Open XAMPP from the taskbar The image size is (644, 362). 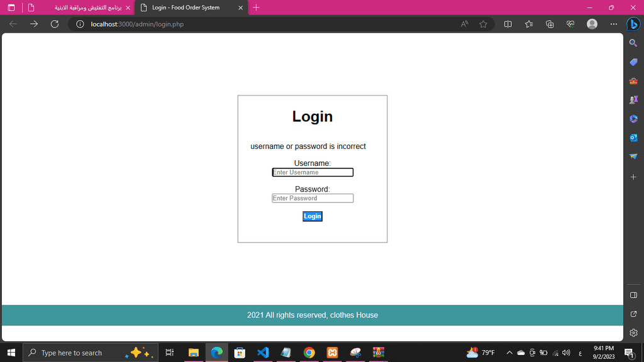pos(332,353)
